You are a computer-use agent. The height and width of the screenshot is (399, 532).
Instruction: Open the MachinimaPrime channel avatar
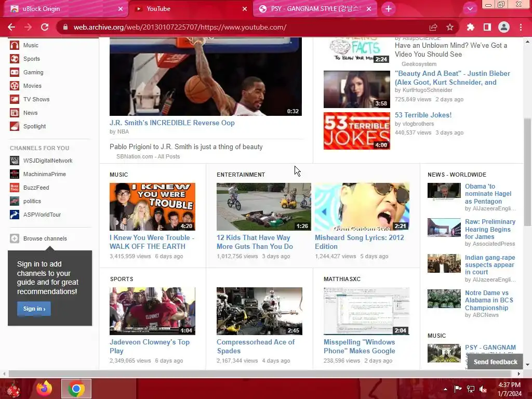click(14, 174)
